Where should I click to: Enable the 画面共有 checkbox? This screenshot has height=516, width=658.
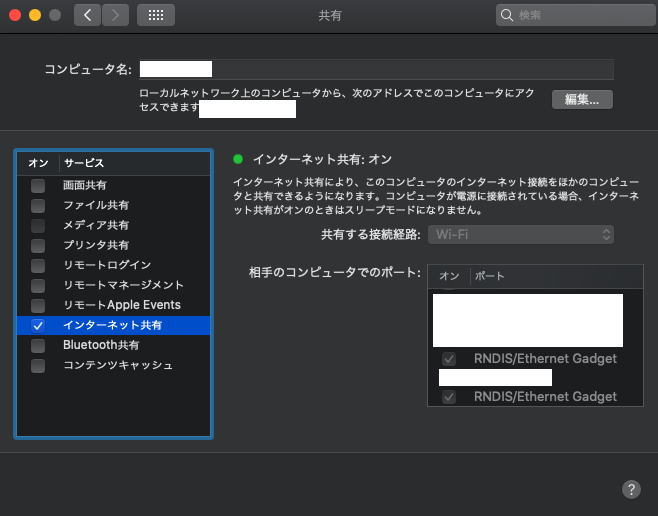tap(38, 185)
